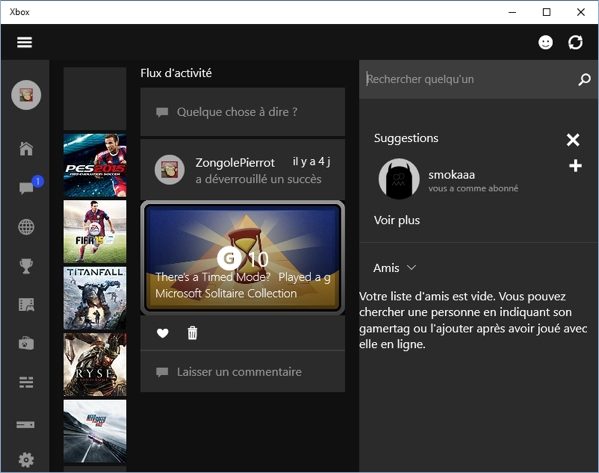Open the hamburger menu
This screenshot has width=599, height=473.
(x=24, y=42)
